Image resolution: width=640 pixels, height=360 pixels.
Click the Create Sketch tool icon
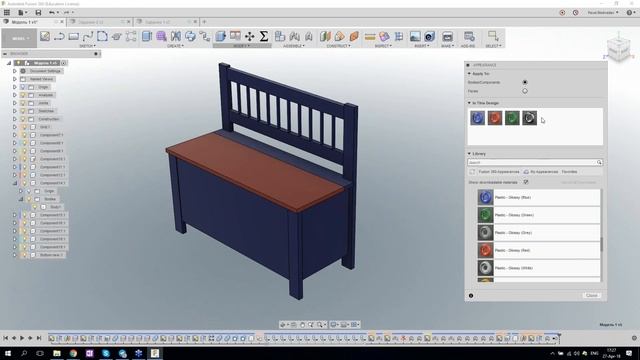(45, 36)
